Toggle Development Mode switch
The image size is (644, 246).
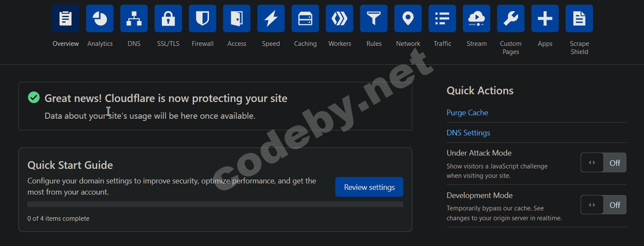603,205
